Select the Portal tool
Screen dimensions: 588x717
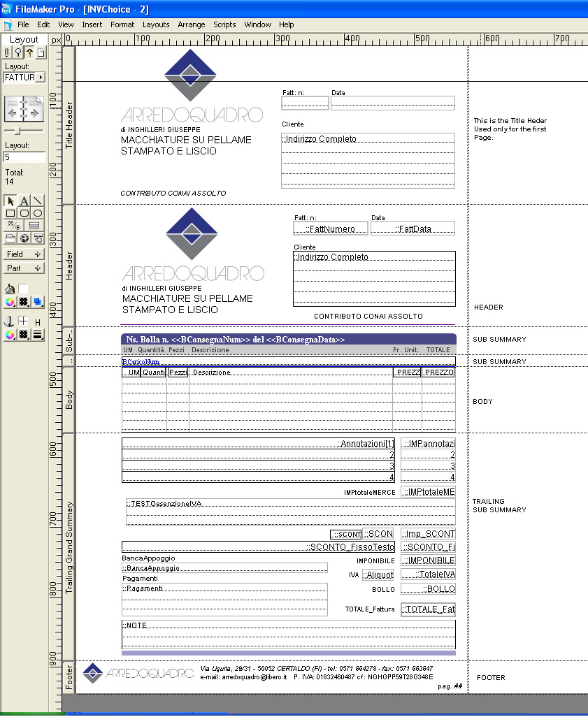pyautogui.click(x=34, y=226)
